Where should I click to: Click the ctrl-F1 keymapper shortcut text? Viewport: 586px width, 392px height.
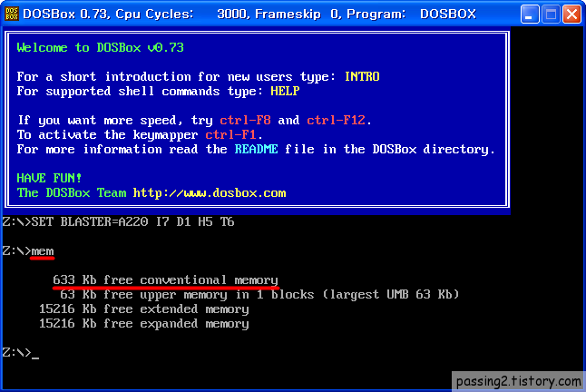pos(230,134)
